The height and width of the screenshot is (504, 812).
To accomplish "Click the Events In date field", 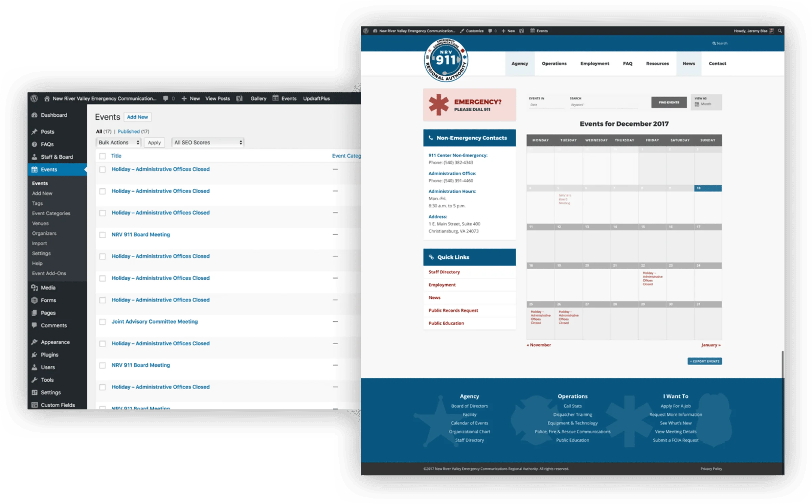I will coord(546,105).
